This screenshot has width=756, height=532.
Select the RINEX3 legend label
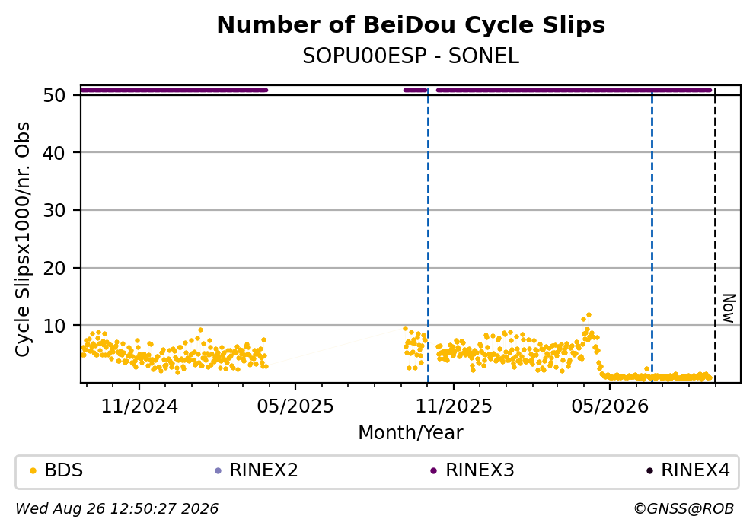point(480,470)
